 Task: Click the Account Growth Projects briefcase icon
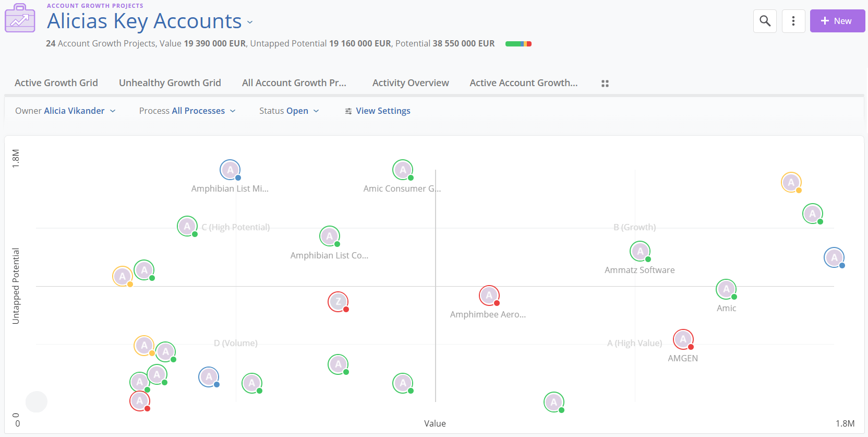(x=20, y=19)
